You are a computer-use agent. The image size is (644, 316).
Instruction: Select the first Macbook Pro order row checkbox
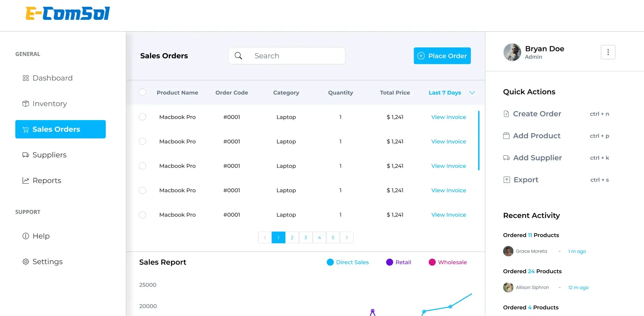coord(142,117)
